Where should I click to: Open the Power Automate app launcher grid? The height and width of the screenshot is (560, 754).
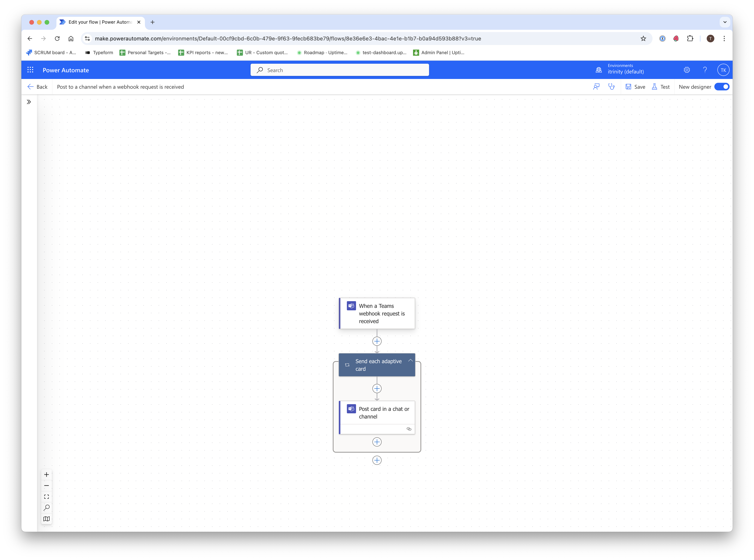pyautogui.click(x=30, y=70)
